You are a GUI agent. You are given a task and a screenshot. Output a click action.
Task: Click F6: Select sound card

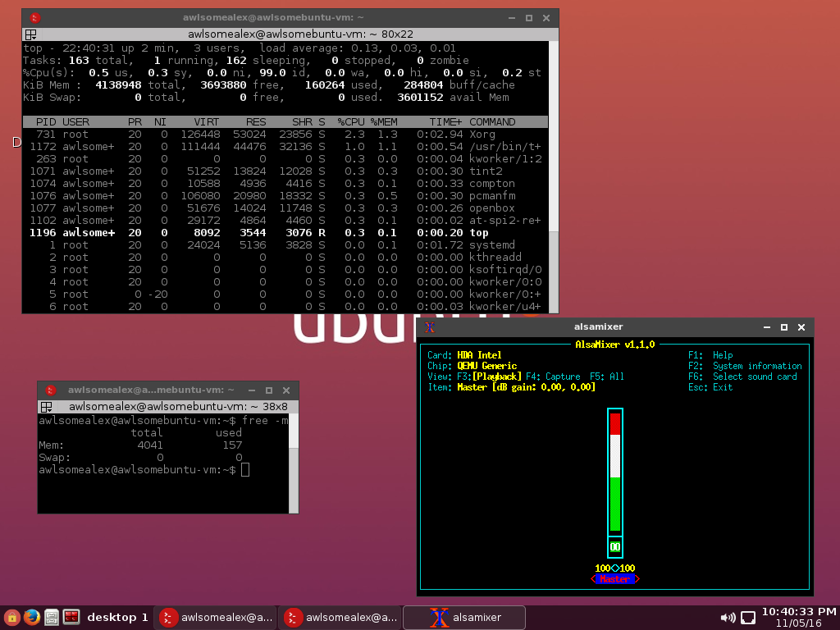pyautogui.click(x=742, y=377)
